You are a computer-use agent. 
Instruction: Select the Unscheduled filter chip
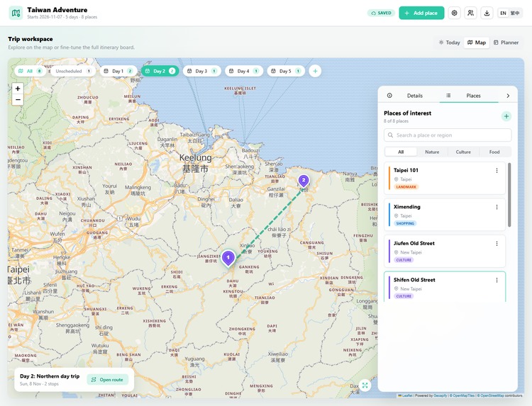[x=73, y=71]
